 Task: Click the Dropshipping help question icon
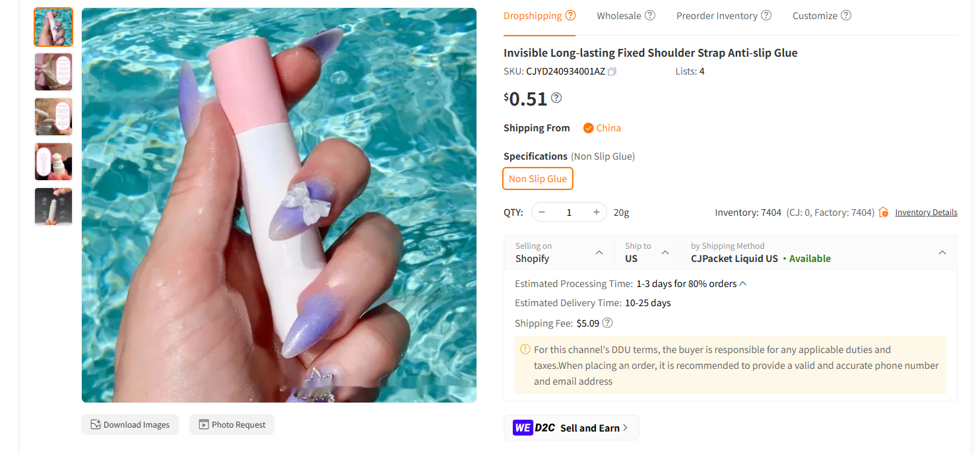(x=570, y=16)
